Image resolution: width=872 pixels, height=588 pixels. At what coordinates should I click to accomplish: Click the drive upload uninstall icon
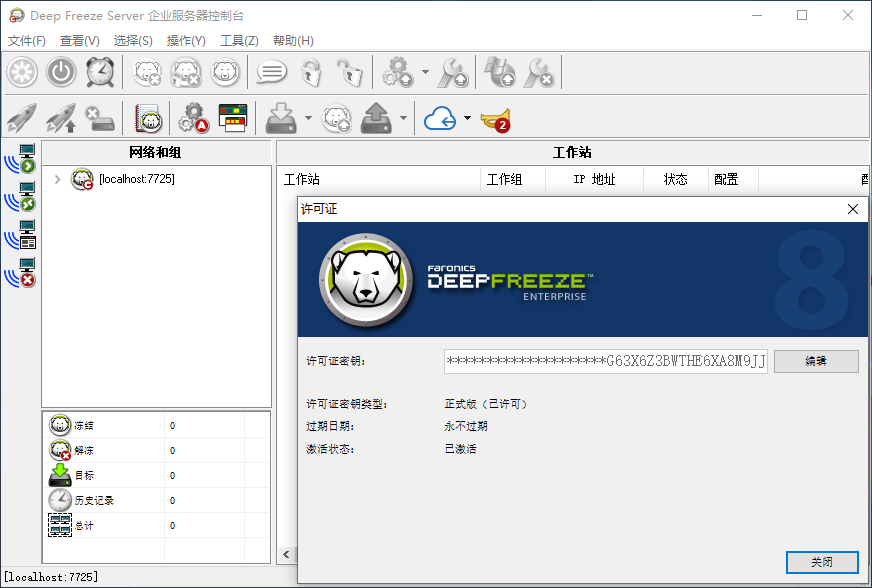pyautogui.click(x=376, y=118)
